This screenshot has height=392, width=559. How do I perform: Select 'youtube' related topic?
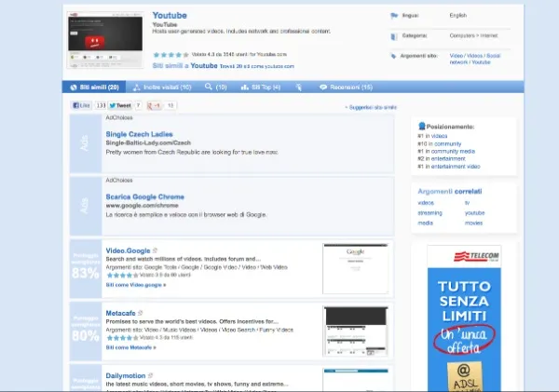tap(474, 212)
